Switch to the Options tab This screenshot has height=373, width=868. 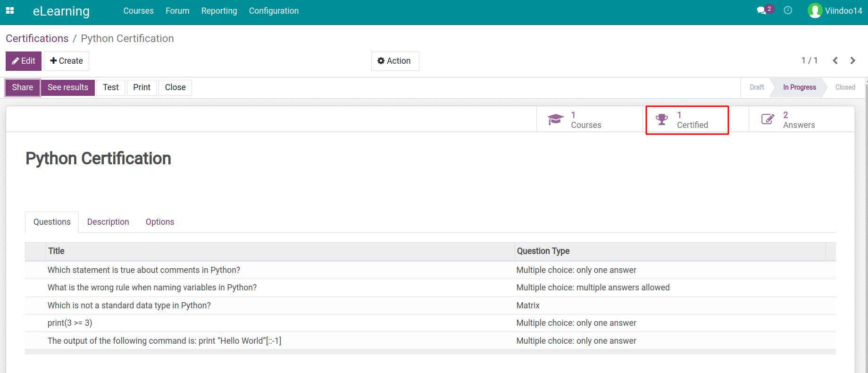click(x=160, y=222)
